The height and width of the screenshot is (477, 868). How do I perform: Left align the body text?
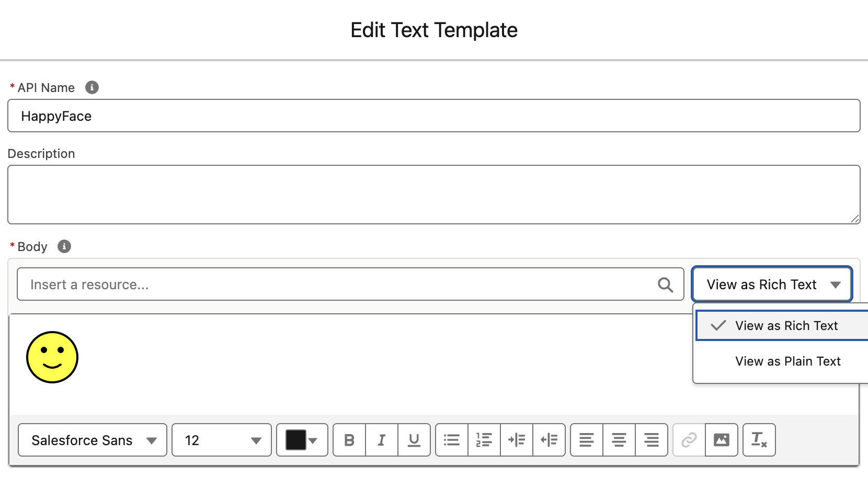[x=587, y=440]
